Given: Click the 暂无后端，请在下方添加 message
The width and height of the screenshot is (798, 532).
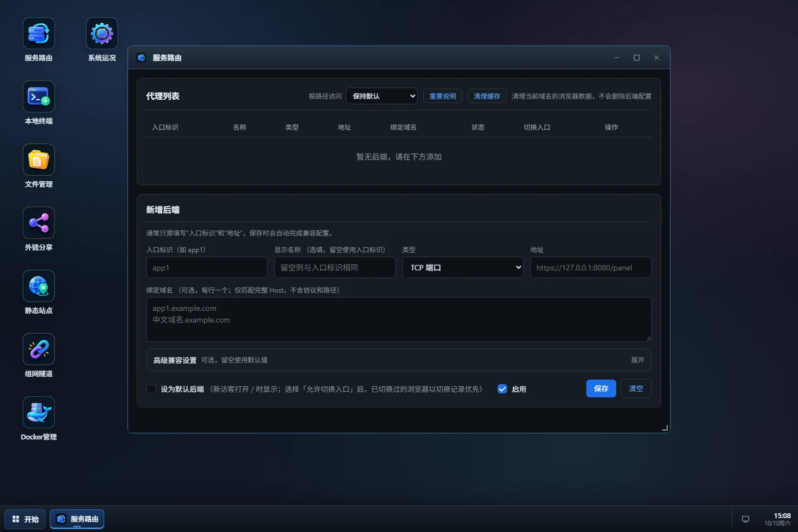Looking at the screenshot, I should pos(399,157).
